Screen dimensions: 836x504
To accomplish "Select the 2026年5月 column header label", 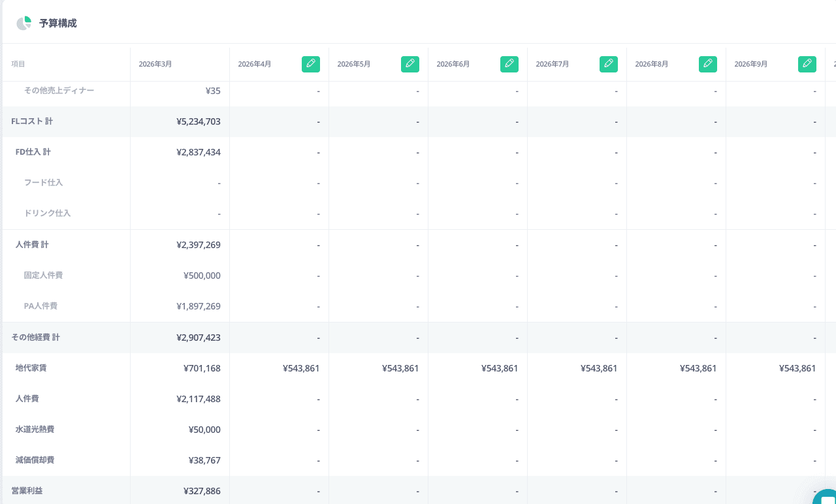I will 354,64.
